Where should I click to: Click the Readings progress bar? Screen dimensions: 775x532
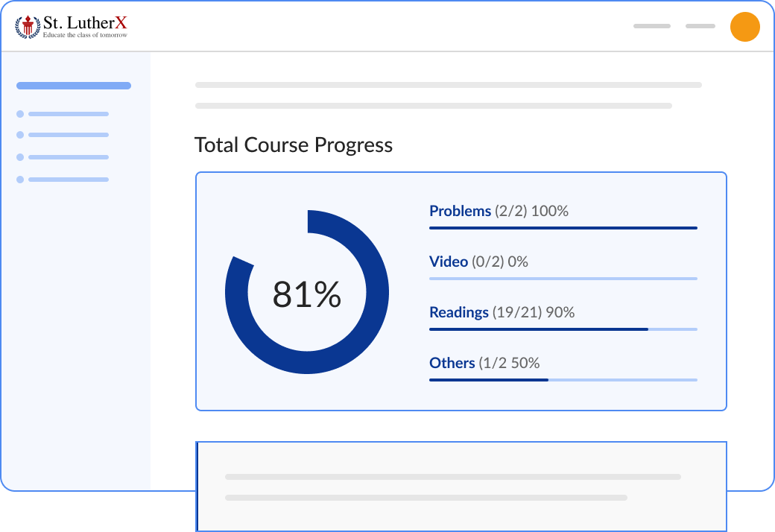563,329
